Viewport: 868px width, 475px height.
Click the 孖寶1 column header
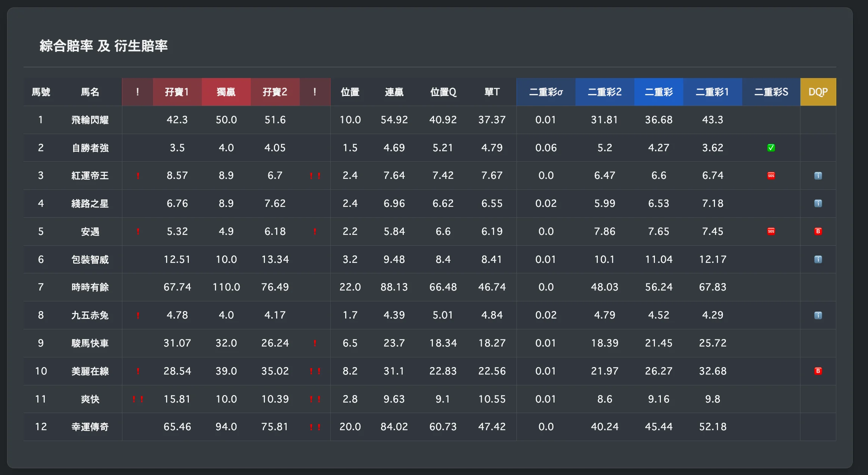click(x=177, y=92)
